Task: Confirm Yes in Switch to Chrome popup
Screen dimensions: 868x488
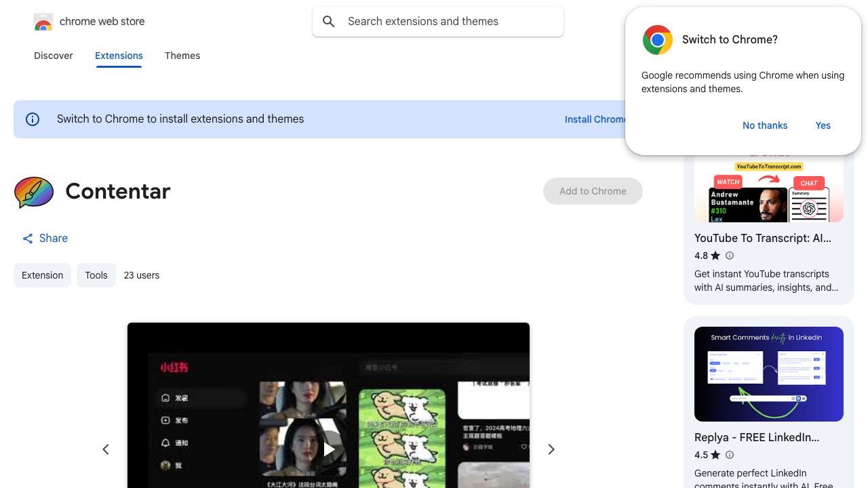Action: coord(823,125)
